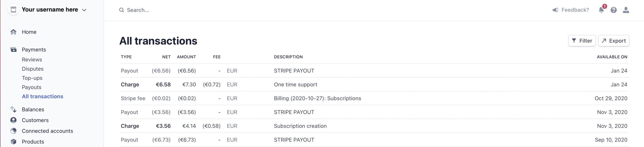Click the Feedback megaphone link
Viewport: 644px width, 147px height.
click(x=571, y=10)
